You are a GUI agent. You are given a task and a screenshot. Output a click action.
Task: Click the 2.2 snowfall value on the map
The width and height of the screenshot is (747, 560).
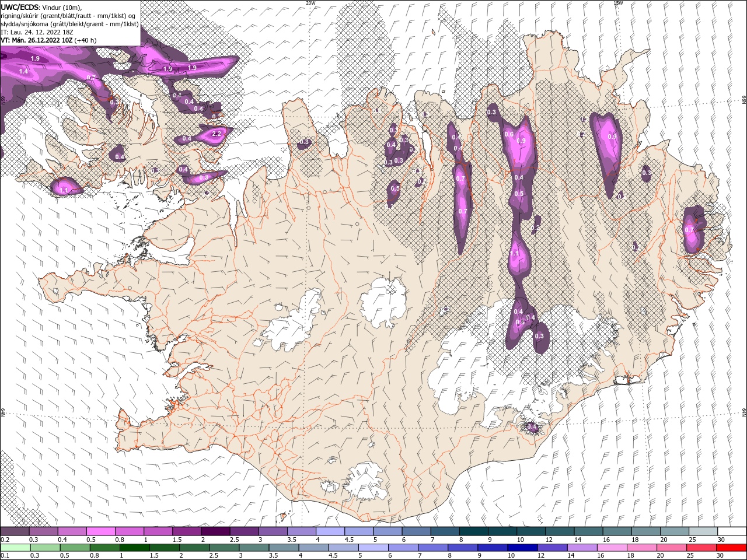click(x=216, y=134)
